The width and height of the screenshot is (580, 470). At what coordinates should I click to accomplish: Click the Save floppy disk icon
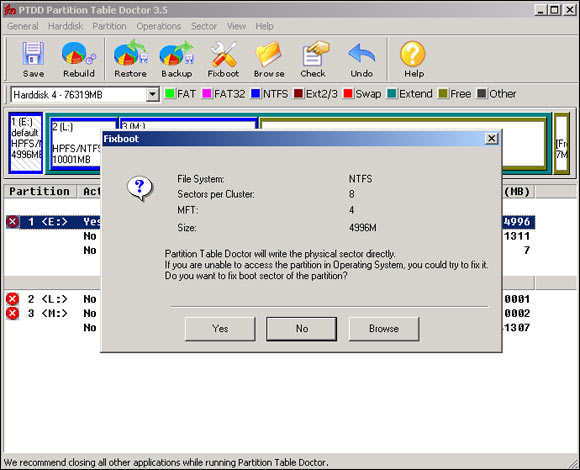[x=33, y=54]
